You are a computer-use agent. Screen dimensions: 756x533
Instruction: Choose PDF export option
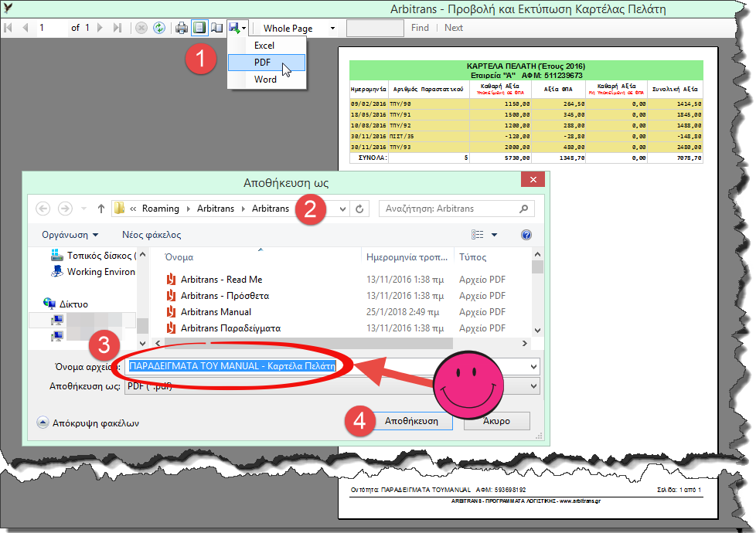267,62
